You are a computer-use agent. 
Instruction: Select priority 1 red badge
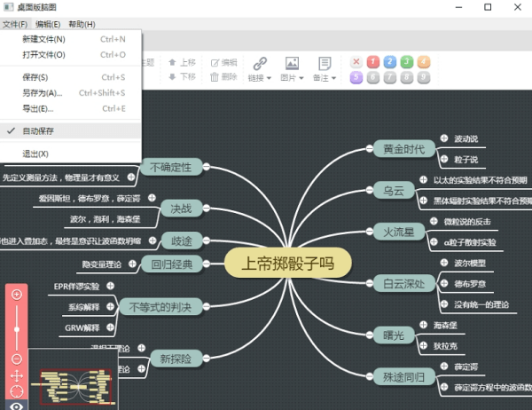coord(372,62)
